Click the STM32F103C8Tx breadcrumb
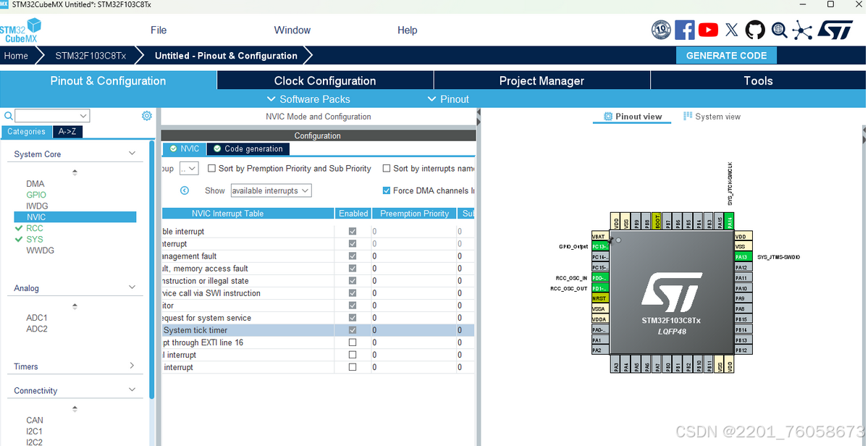Viewport: 868px width, 446px height. (90, 55)
